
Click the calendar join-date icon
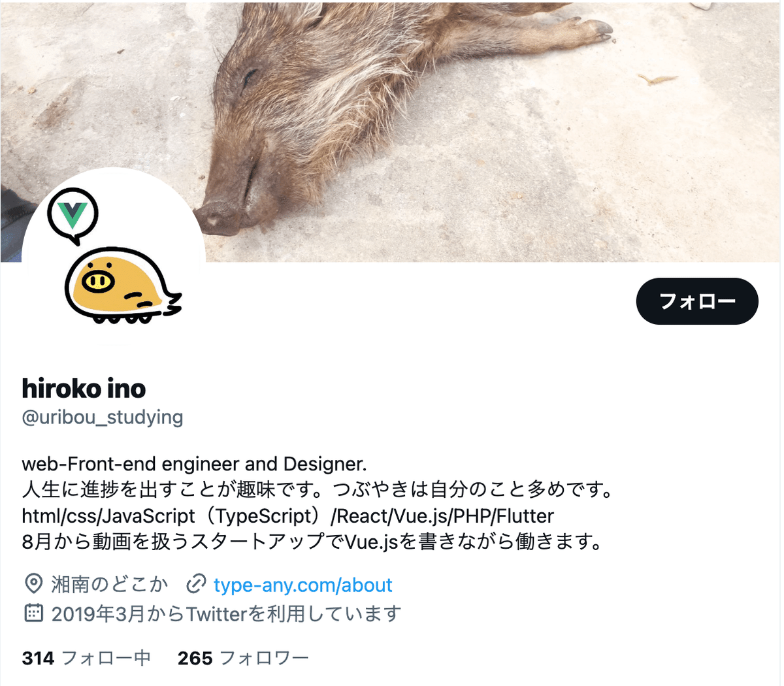(x=33, y=613)
